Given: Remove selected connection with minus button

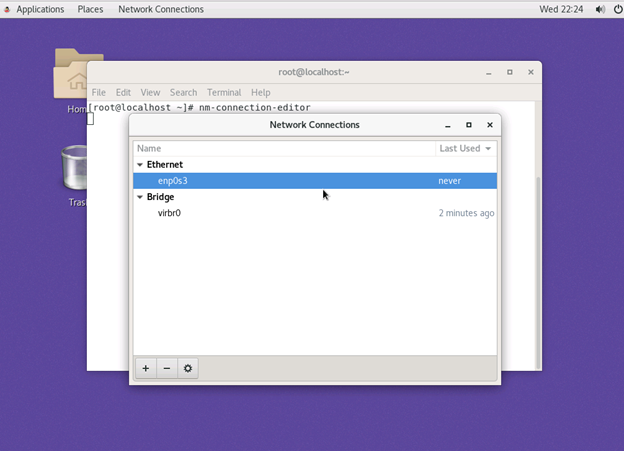Looking at the screenshot, I should click(167, 369).
